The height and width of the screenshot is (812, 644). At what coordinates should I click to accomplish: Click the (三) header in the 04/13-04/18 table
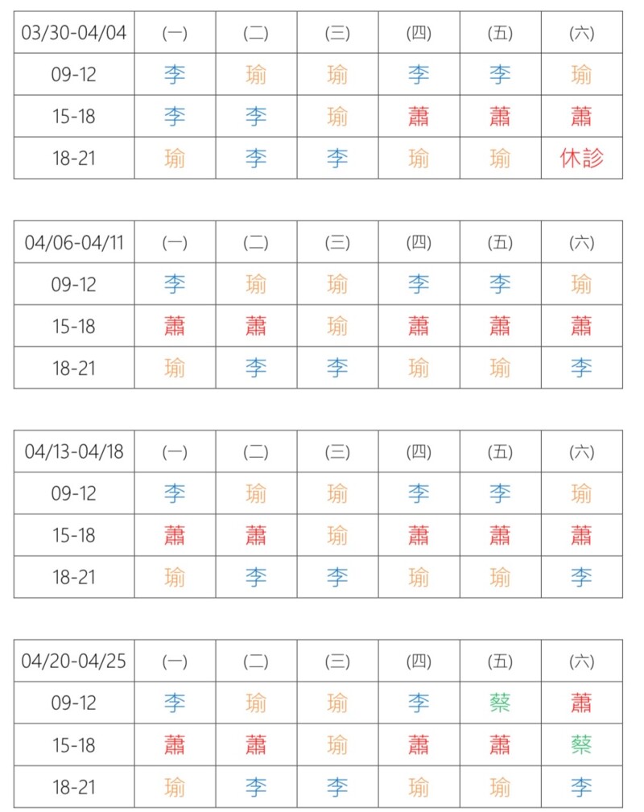click(337, 451)
